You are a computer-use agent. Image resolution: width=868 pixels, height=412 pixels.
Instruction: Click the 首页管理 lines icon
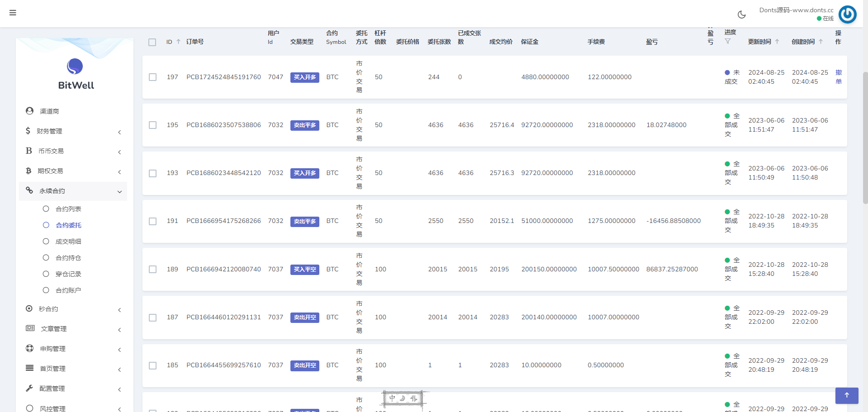click(x=30, y=368)
